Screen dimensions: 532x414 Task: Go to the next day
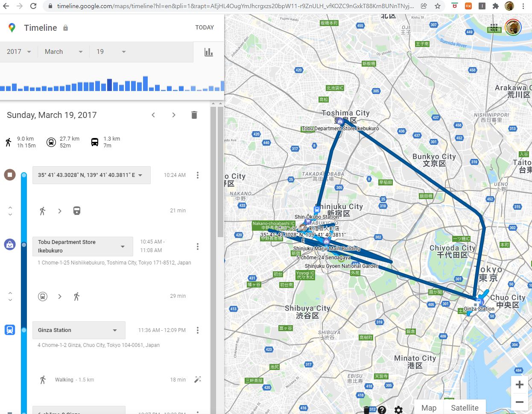[x=173, y=115]
